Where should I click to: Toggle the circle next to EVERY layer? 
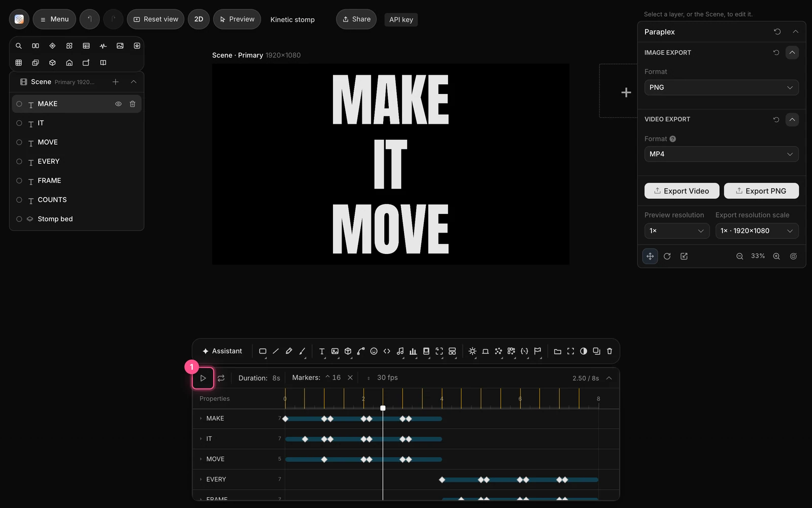(19, 162)
